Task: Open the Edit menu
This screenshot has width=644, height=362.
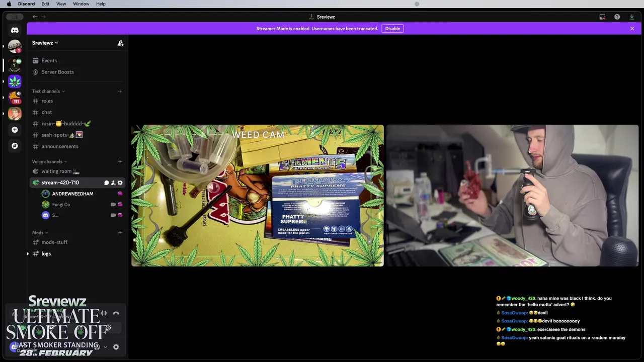Action: (x=45, y=4)
